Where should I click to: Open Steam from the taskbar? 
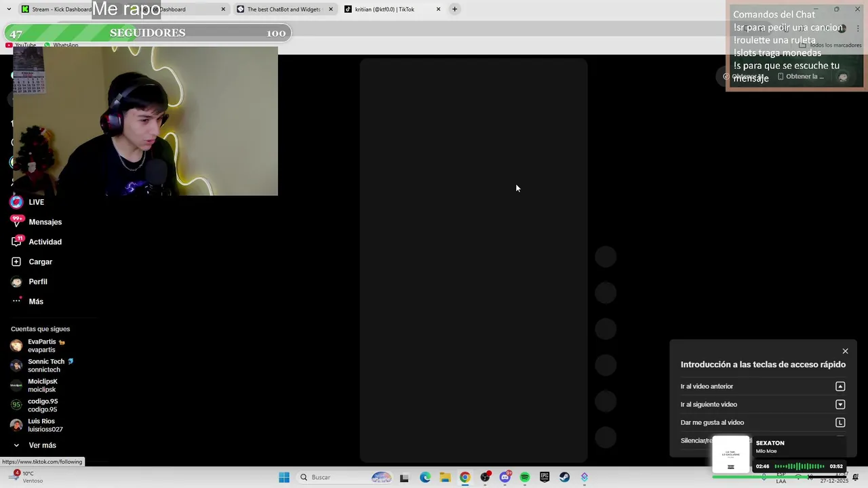point(564,477)
